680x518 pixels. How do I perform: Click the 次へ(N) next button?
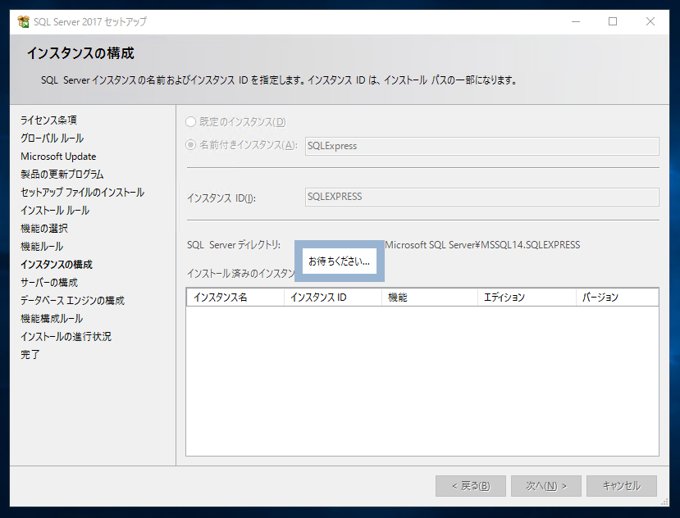coord(546,486)
